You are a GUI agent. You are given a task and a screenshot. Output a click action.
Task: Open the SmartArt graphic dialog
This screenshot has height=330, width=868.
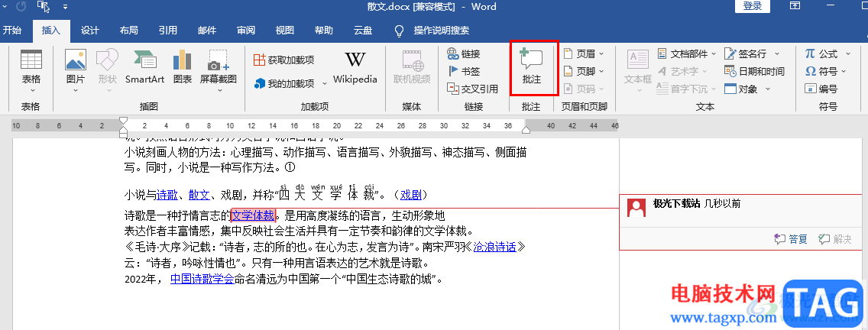[x=144, y=67]
